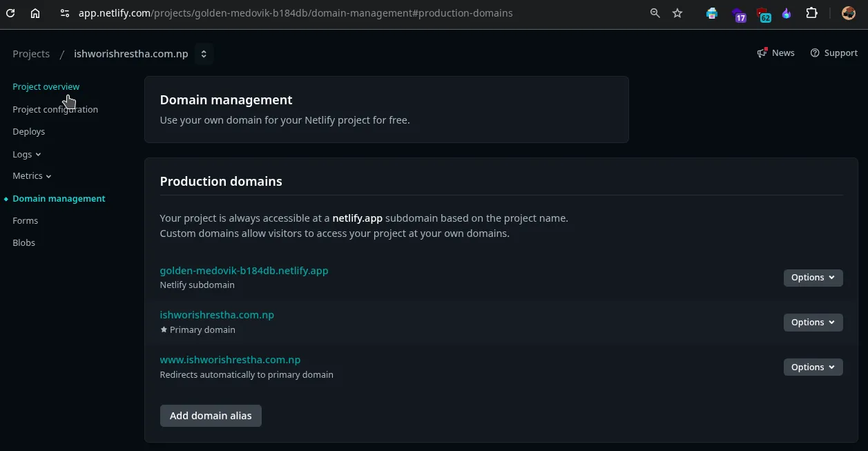Open the browser extensions puzzle icon
868x451 pixels.
(812, 13)
